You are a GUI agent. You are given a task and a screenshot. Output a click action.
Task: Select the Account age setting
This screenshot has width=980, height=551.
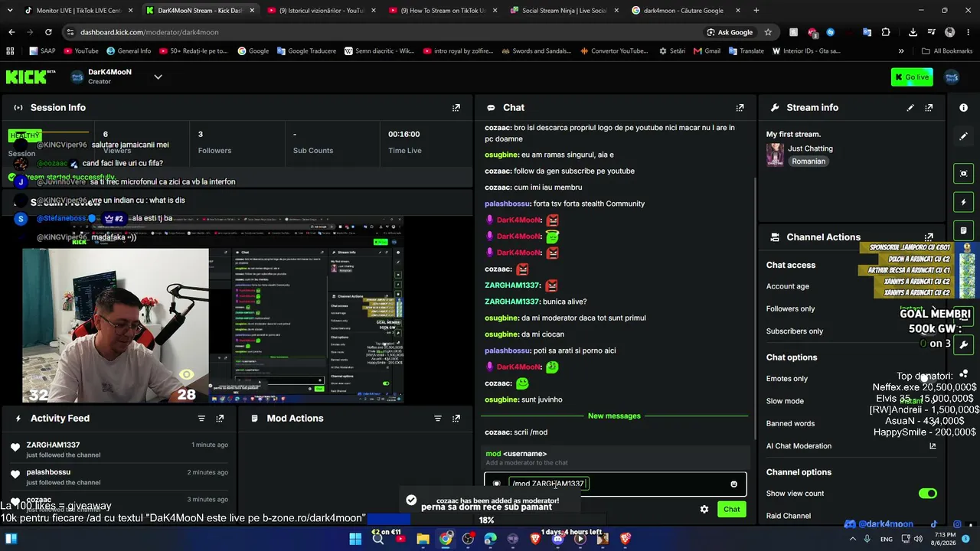tap(788, 286)
